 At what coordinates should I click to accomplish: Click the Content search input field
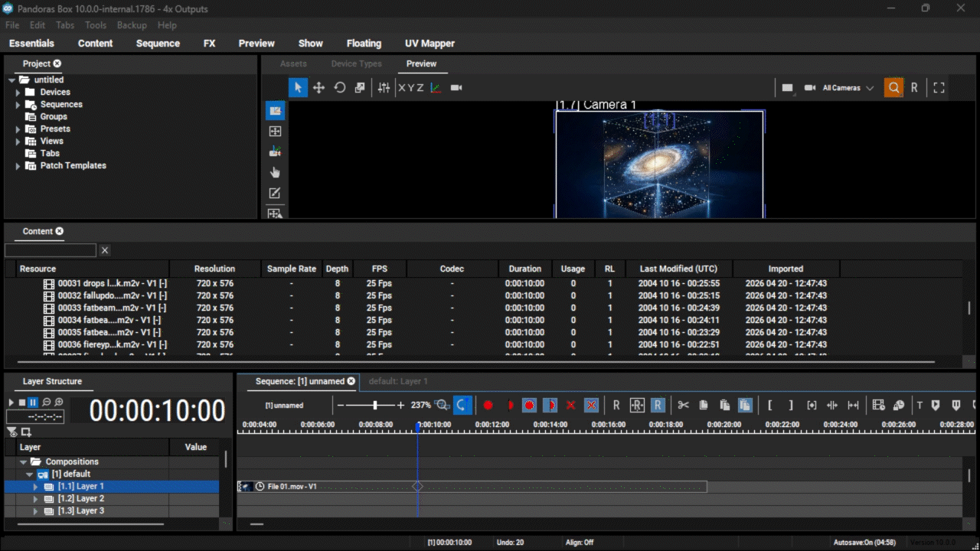(x=51, y=250)
